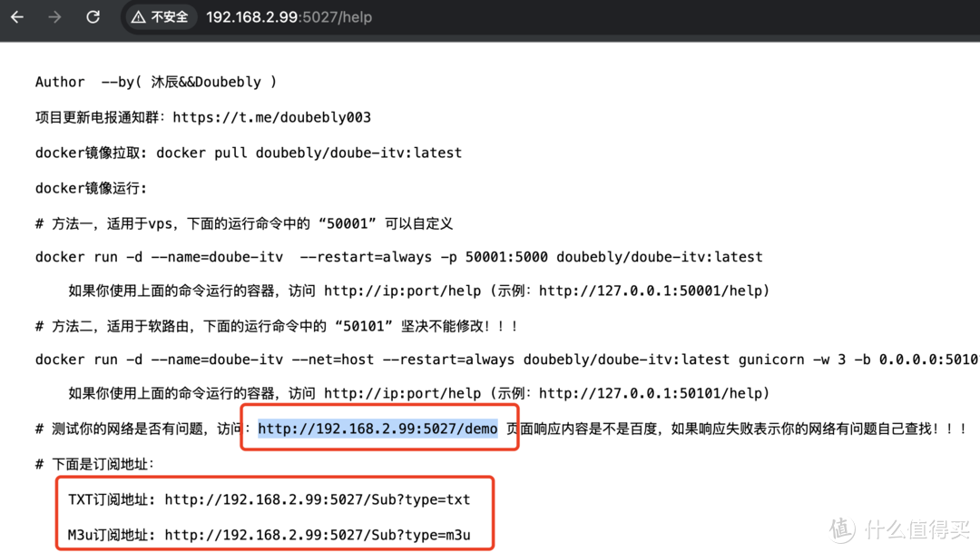Click the example URL http://127.0.0.1:50101/help
Image resolution: width=980 pixels, height=553 pixels.
coord(652,393)
